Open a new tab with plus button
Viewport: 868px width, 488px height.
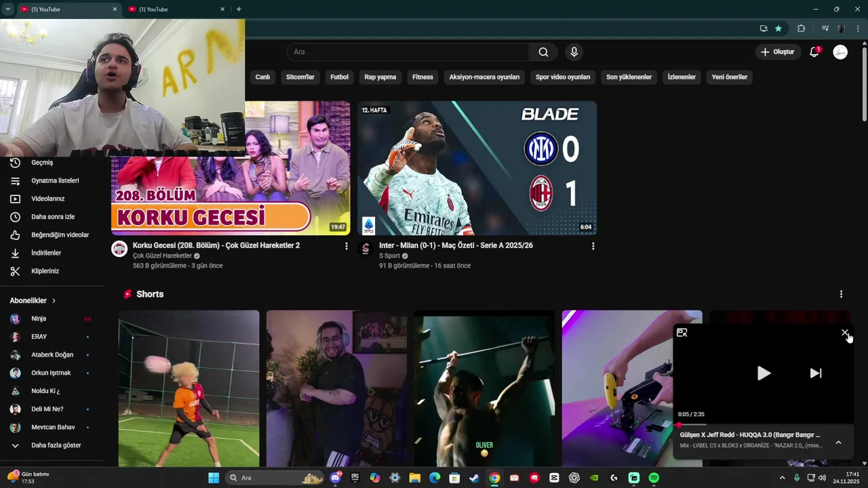[239, 9]
